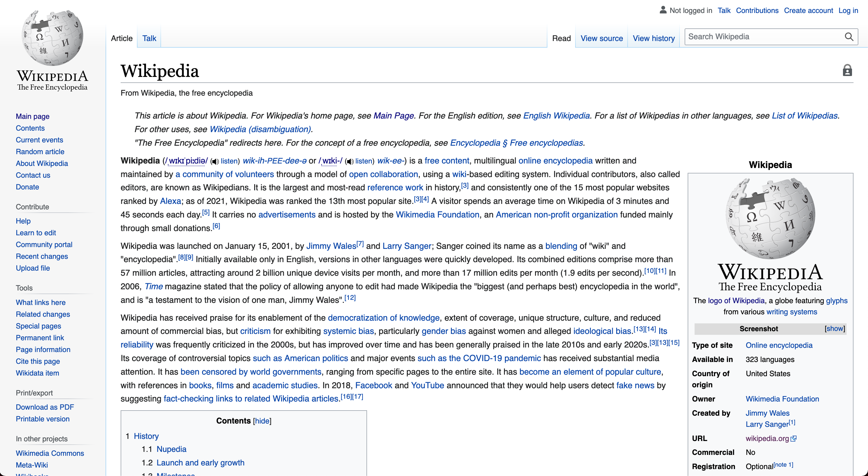This screenshot has height=476, width=868.
Task: Play the first listen speaker icon
Action: point(215,161)
